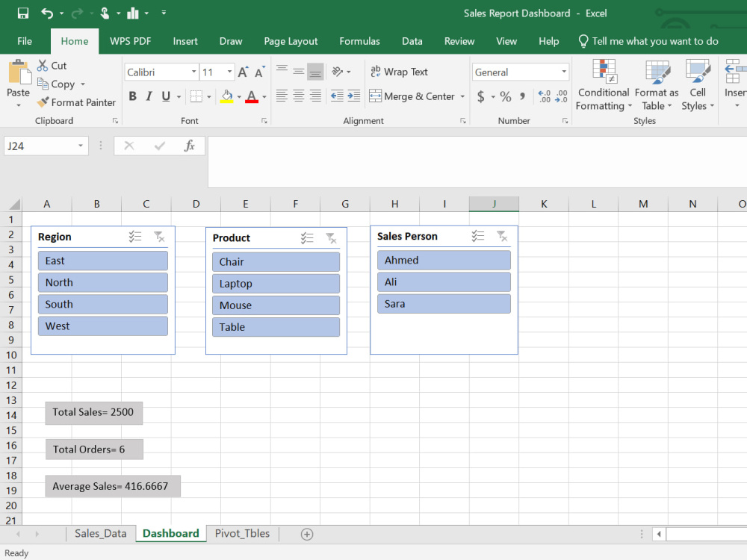747x560 pixels.
Task: Toggle multi-select on Region slicer
Action: click(135, 237)
